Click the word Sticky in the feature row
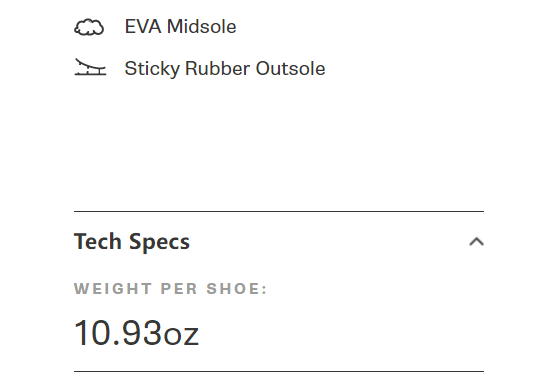 coord(152,69)
